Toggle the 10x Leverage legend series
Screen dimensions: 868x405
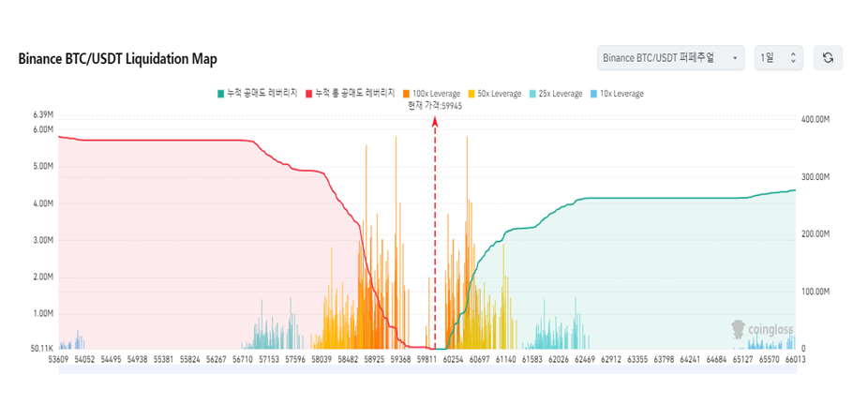pyautogui.click(x=617, y=94)
